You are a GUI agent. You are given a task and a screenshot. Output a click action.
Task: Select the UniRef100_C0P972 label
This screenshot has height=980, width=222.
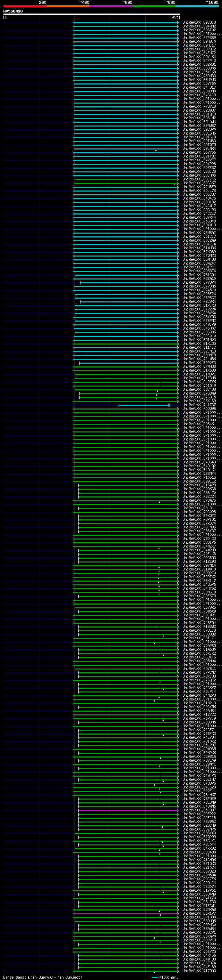[199, 49]
